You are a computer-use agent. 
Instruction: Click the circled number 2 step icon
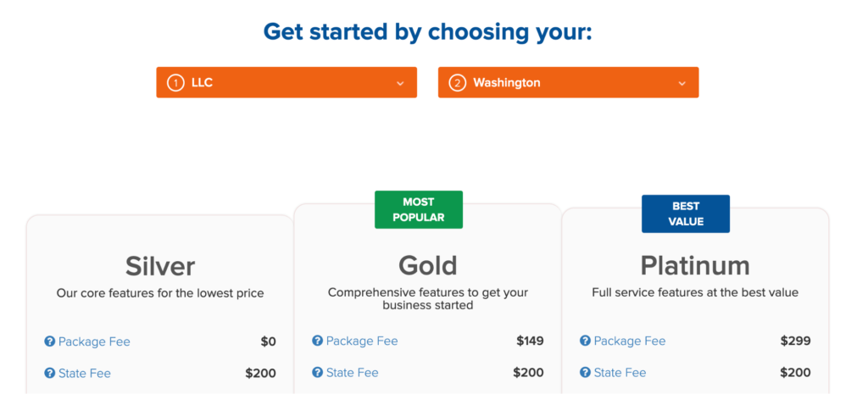coord(457,84)
